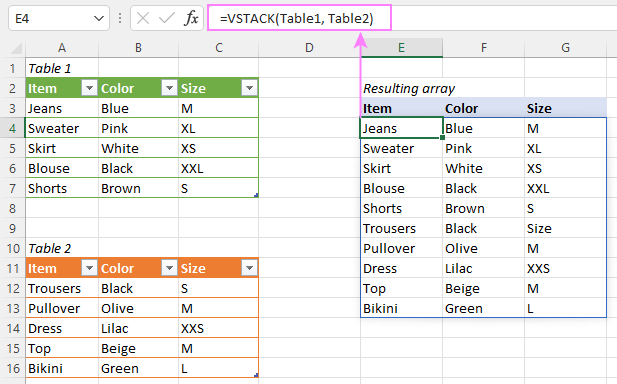This screenshot has height=384, width=617.
Task: Click 'Sweater' in the resulting array
Action: coord(401,148)
